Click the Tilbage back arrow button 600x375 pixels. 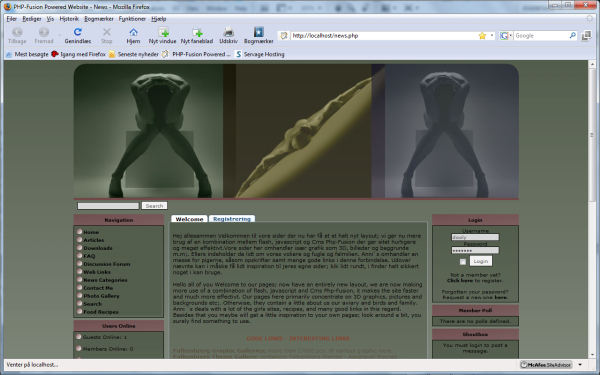[x=17, y=33]
